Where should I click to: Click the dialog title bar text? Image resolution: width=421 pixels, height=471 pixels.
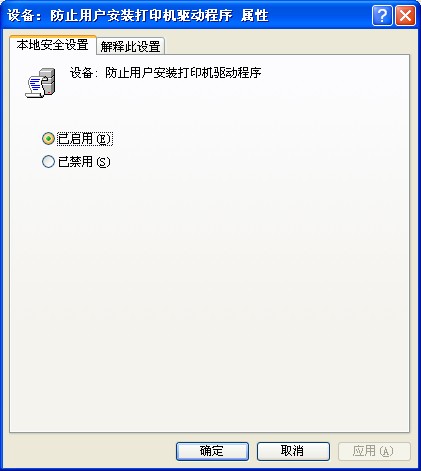pos(138,16)
